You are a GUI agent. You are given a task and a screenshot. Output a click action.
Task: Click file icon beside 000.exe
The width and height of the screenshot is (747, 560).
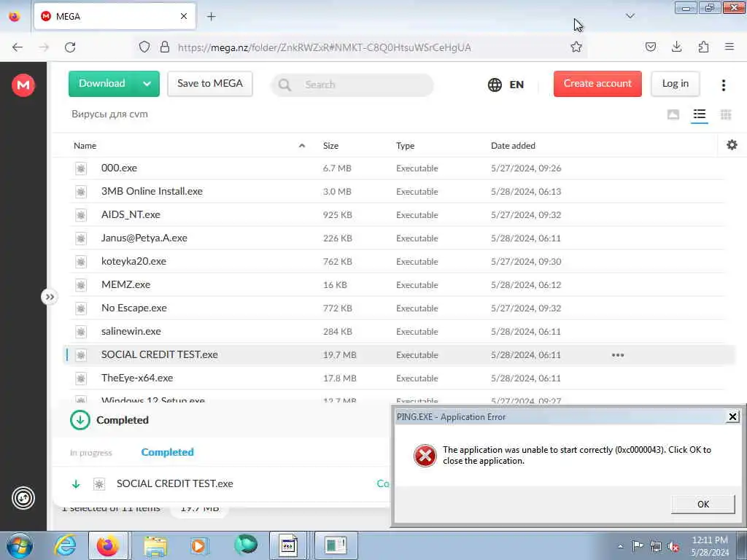click(81, 168)
